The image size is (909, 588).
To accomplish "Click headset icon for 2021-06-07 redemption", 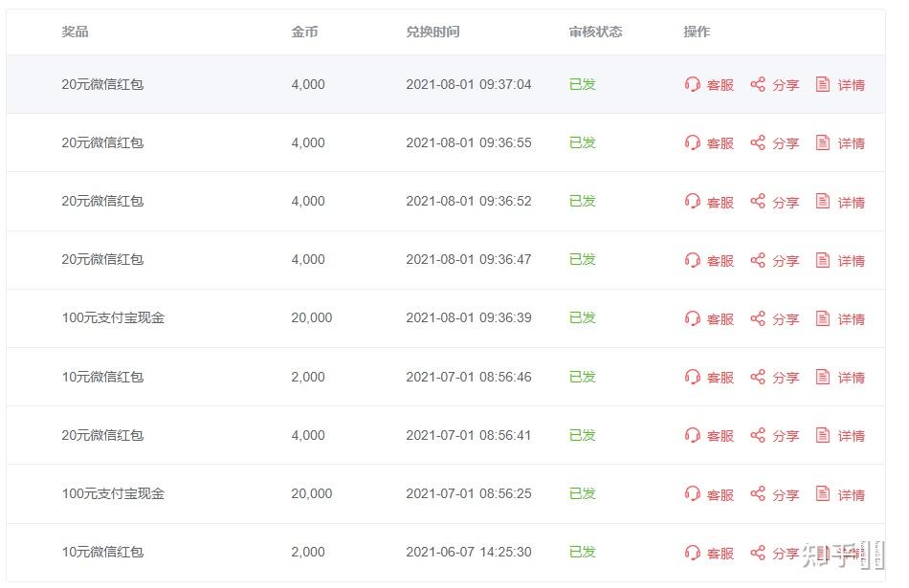I will point(693,552).
